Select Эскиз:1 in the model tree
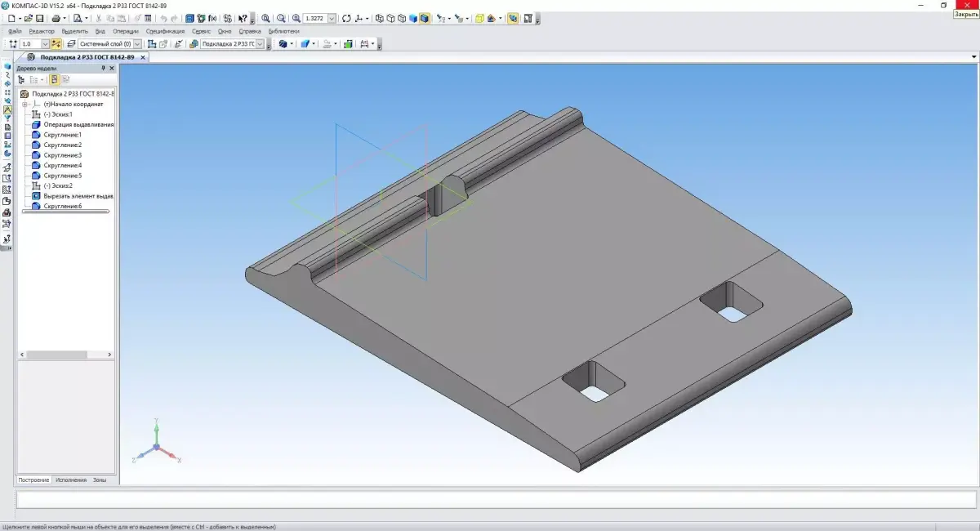980x531 pixels. coord(57,114)
